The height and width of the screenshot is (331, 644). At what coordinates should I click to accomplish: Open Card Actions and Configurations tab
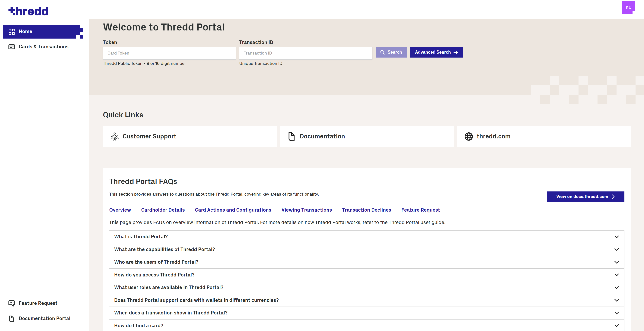[233, 210]
